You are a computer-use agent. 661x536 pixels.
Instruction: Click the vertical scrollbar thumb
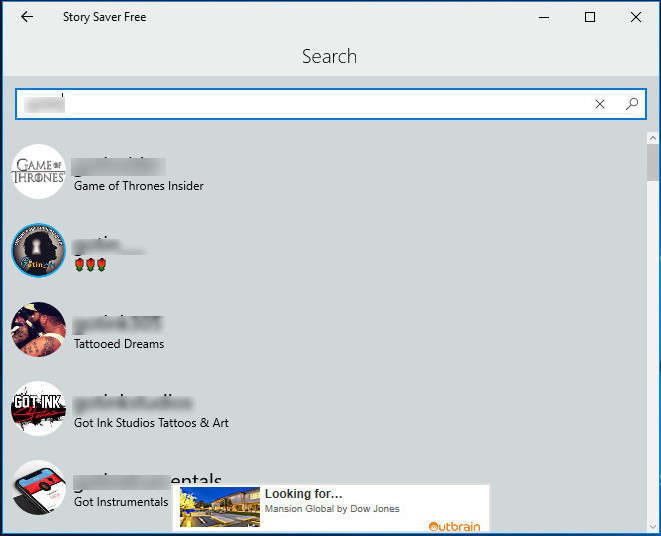pos(653,163)
